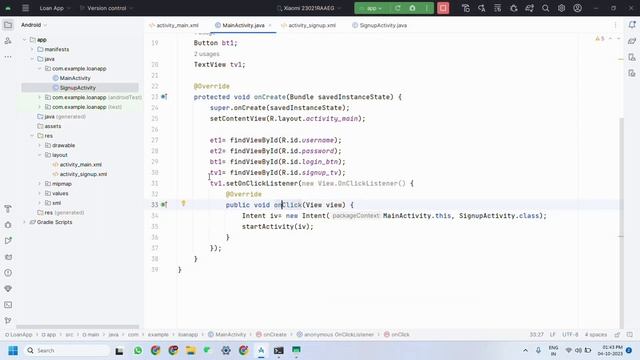Open the Build hammer tool window
640x360 pixels.
point(8,209)
